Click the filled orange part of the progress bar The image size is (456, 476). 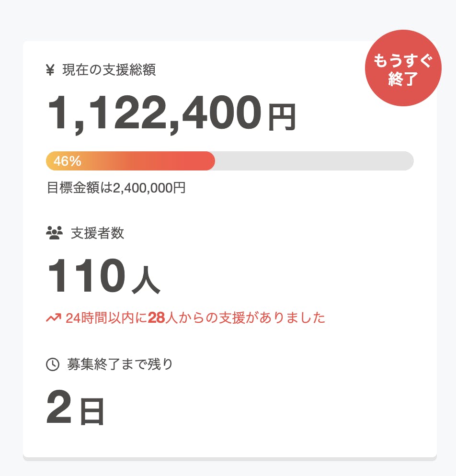[x=144, y=161]
